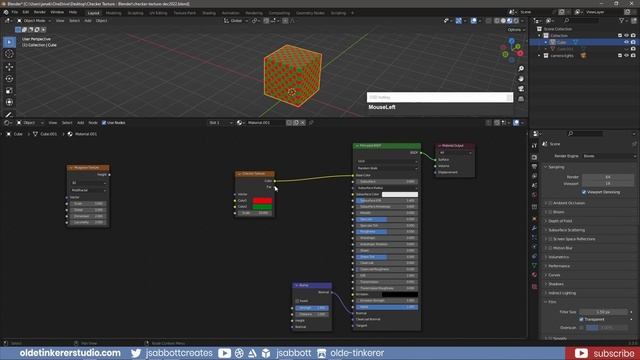640x360 pixels.
Task: Collapse the Sampling panel
Action: (x=556, y=167)
